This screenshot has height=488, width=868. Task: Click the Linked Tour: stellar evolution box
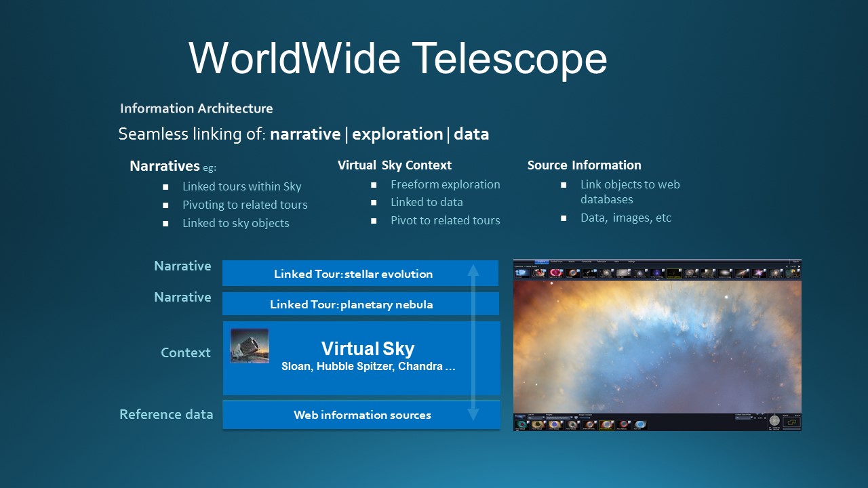(353, 274)
